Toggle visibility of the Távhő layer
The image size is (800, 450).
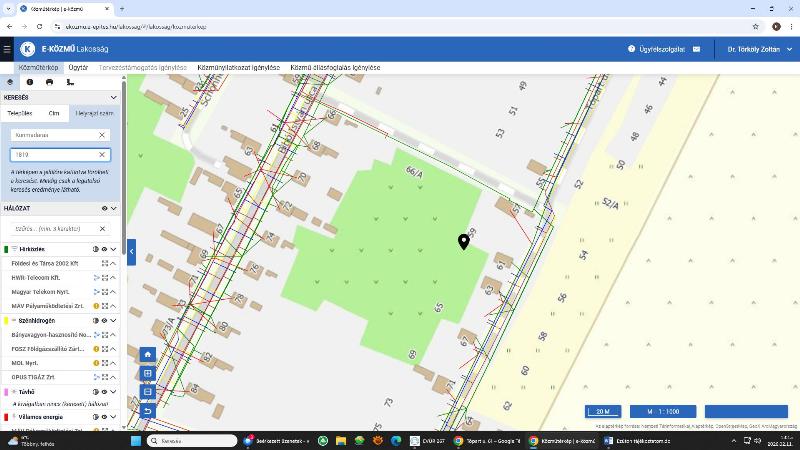104,392
